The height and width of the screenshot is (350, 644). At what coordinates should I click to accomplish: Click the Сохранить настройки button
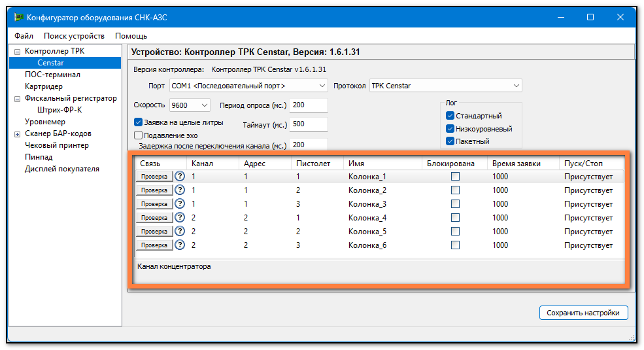tap(583, 313)
